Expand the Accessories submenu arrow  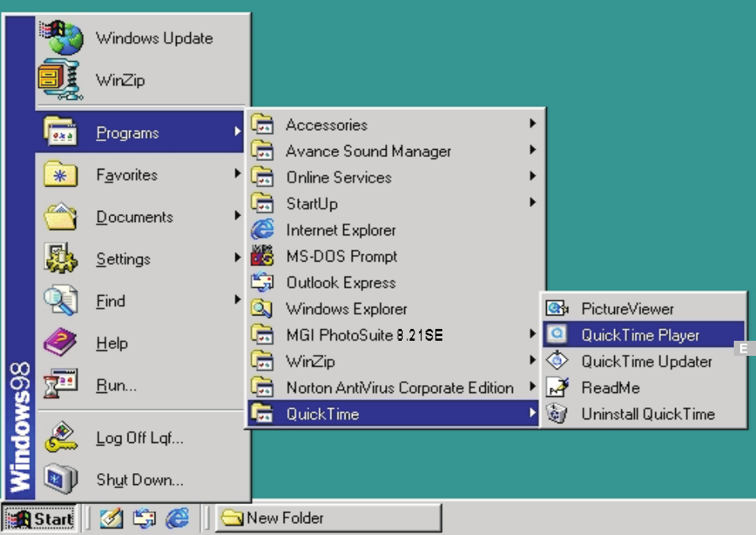pyautogui.click(x=533, y=124)
